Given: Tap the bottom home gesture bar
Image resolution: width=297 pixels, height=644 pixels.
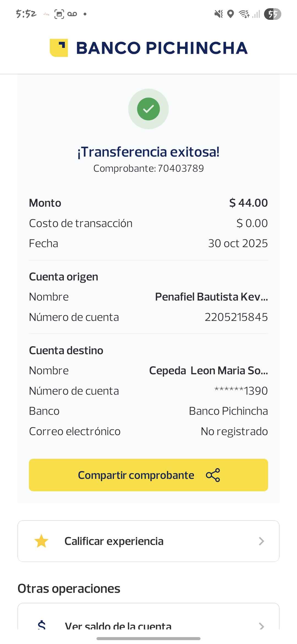Looking at the screenshot, I should point(148,638).
